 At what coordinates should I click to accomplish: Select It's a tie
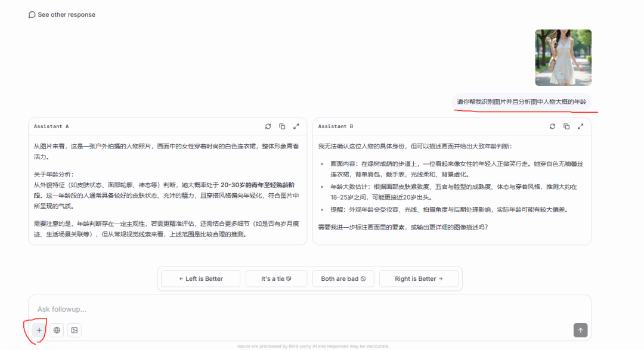coord(276,278)
